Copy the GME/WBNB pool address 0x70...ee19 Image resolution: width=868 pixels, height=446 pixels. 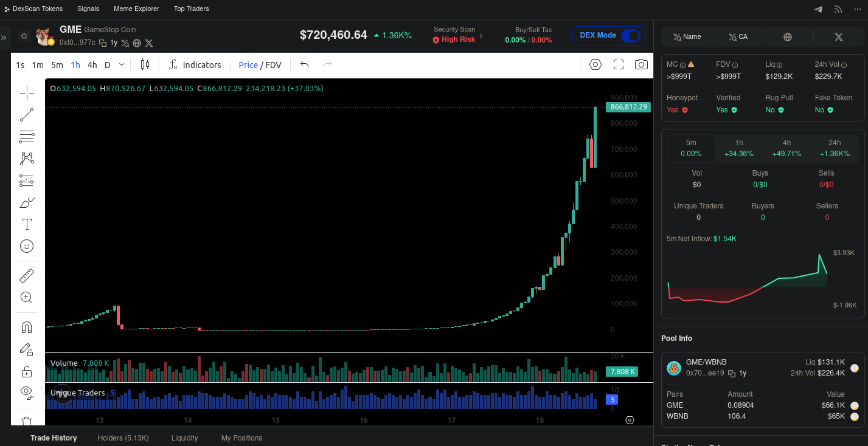pos(732,374)
